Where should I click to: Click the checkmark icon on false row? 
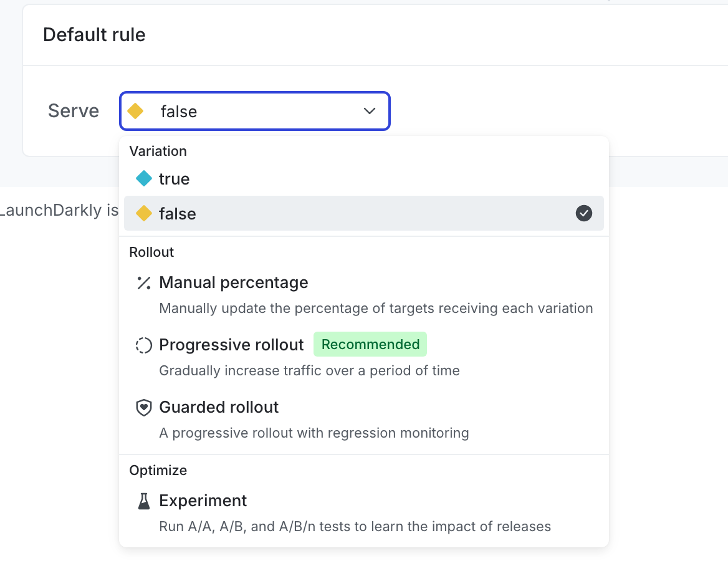(x=583, y=213)
